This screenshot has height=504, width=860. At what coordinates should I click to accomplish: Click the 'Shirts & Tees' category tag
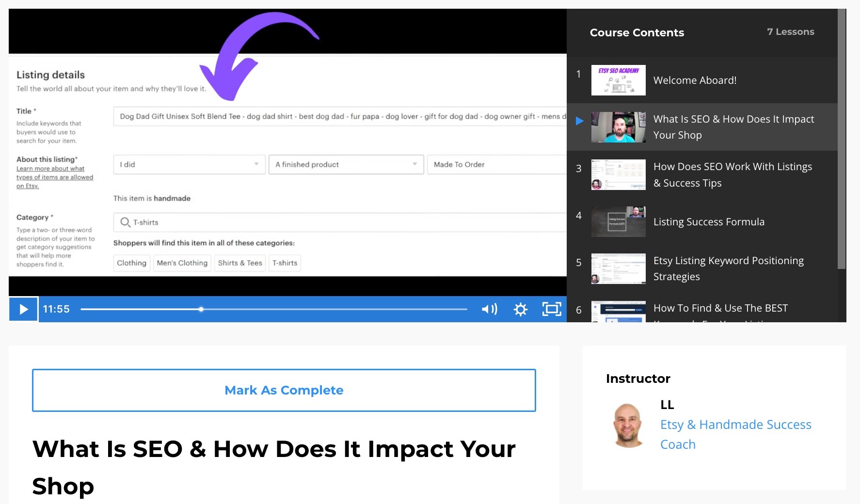[x=240, y=263]
